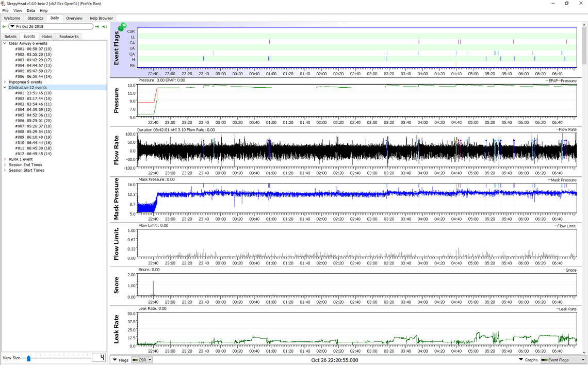
Task: Click the Leak Rate graph title label
Action: coord(116,329)
